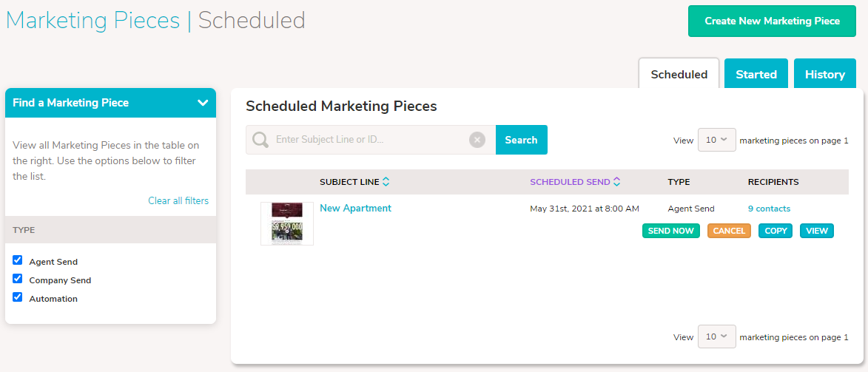This screenshot has height=372, width=868.
Task: Click Create New Marketing Piece button
Action: [773, 21]
